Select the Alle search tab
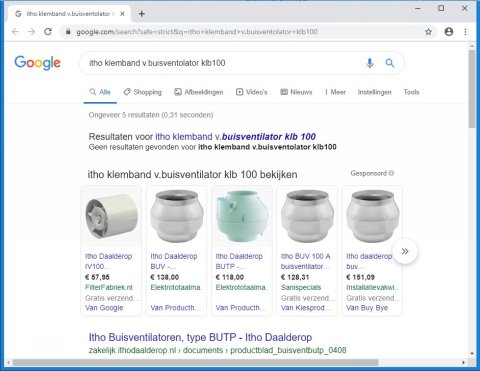Image resolution: width=480 pixels, height=371 pixels. (100, 92)
